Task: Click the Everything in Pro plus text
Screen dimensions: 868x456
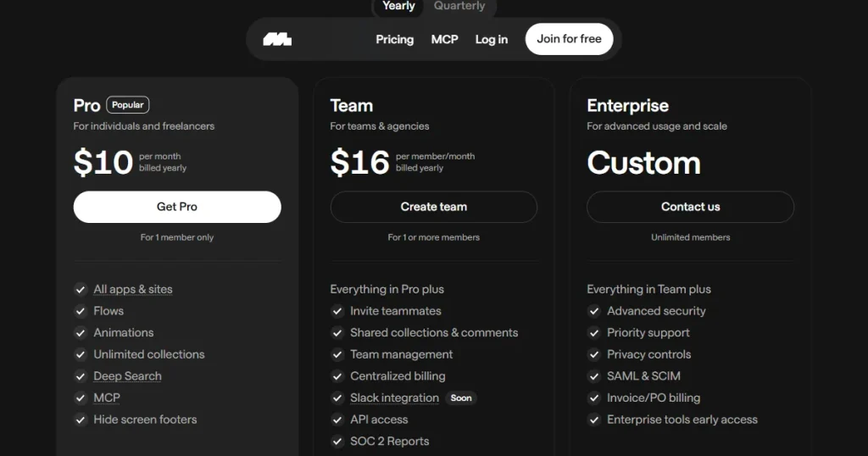Action: [387, 289]
